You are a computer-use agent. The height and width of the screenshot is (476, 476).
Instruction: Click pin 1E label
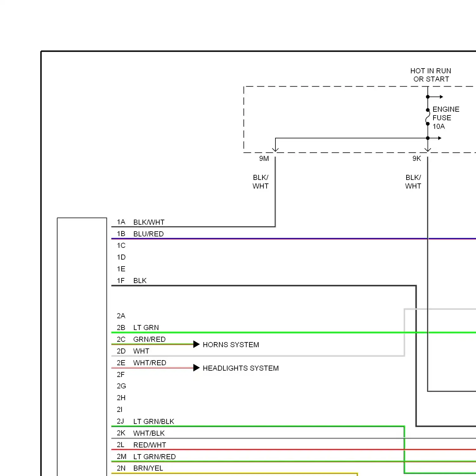[x=121, y=269]
